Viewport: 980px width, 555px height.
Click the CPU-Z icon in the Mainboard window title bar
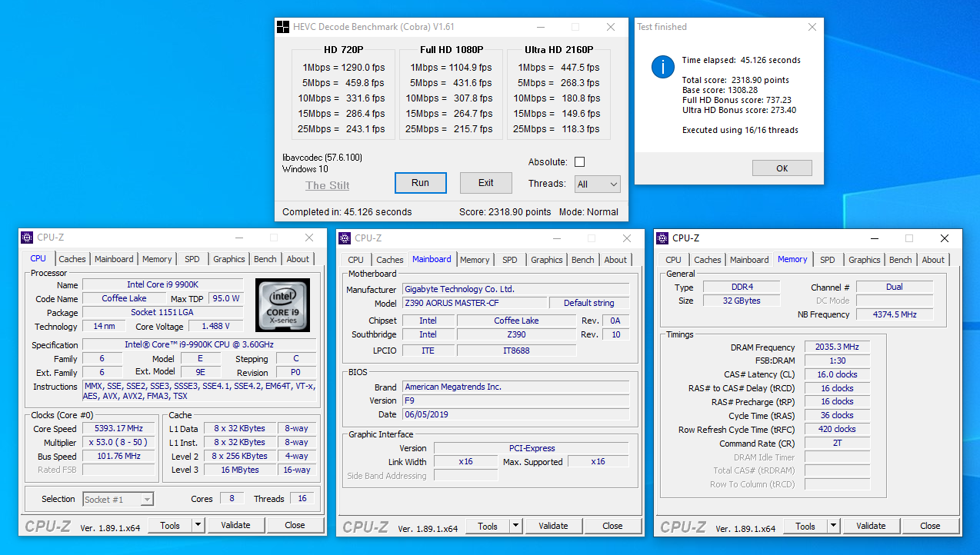pos(345,238)
